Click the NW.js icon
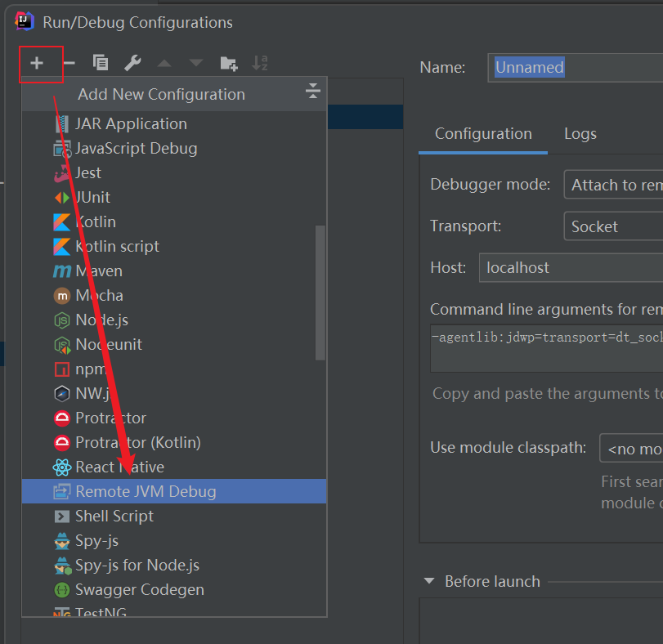This screenshot has width=663, height=644. pos(62,394)
